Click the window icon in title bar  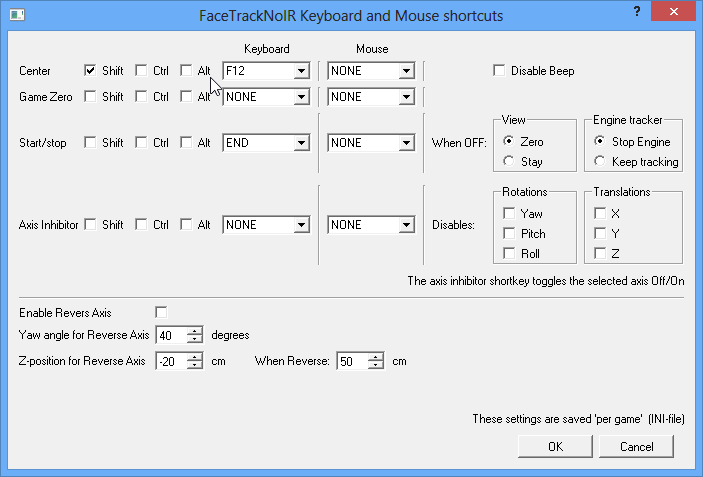pos(12,14)
